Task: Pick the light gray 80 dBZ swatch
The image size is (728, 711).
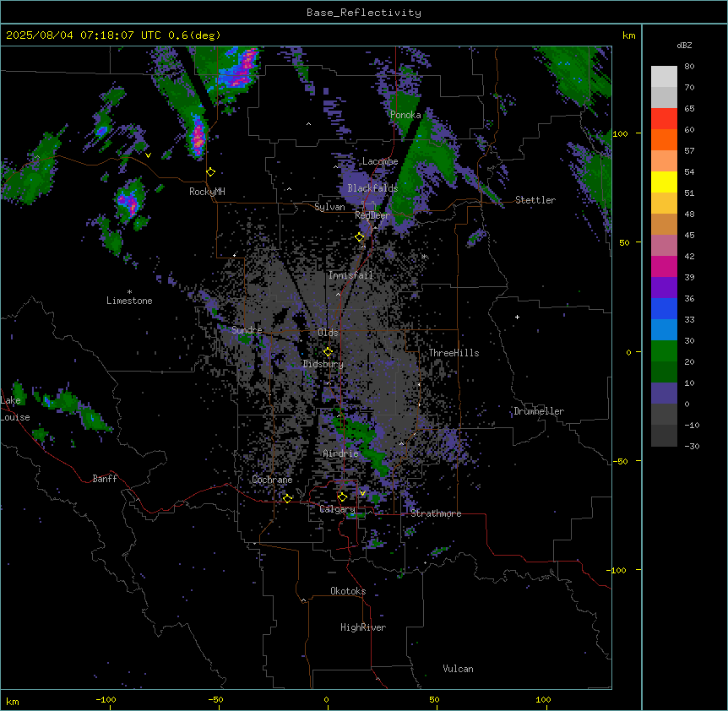Action: (x=664, y=77)
